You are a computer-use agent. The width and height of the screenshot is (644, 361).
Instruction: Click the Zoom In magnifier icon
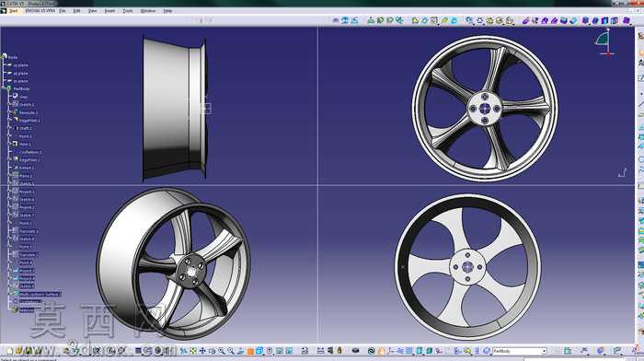222,351
